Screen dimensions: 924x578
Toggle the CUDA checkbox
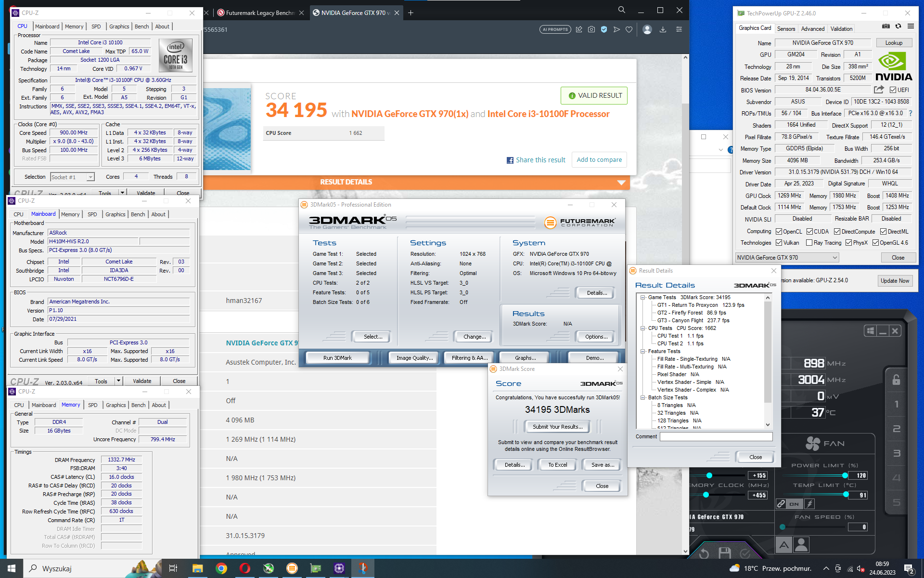[809, 232]
